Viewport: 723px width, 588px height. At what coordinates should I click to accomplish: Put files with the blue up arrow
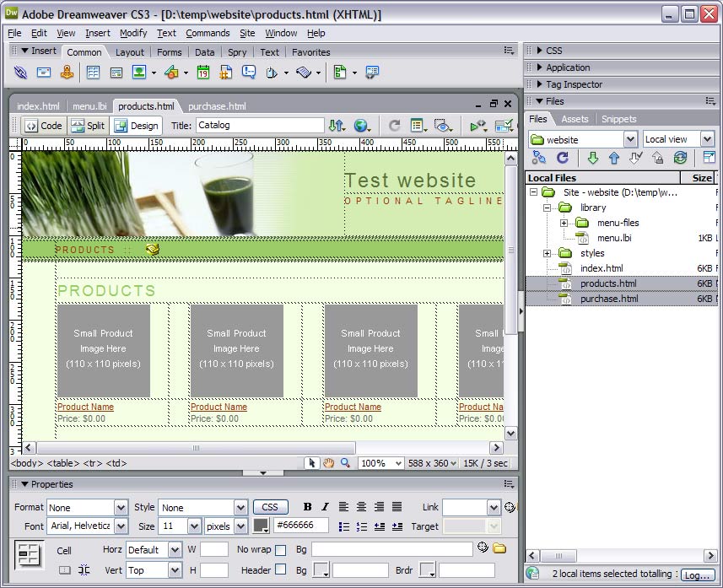(613, 159)
